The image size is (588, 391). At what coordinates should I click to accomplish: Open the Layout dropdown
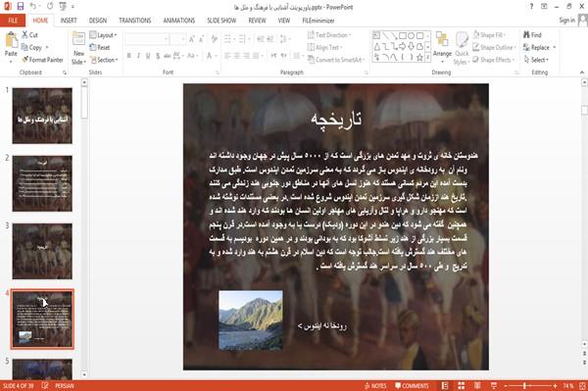click(103, 35)
